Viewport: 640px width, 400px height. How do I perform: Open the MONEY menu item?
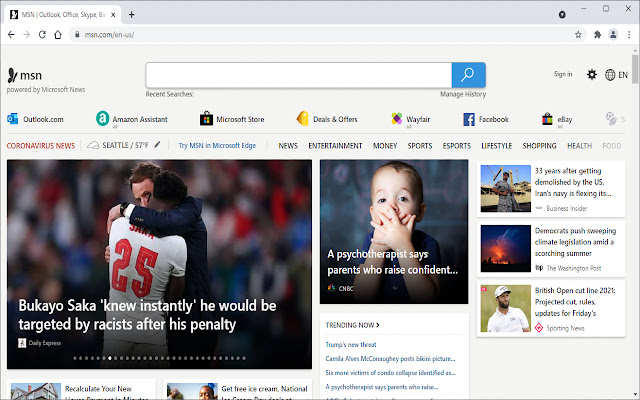tap(385, 146)
